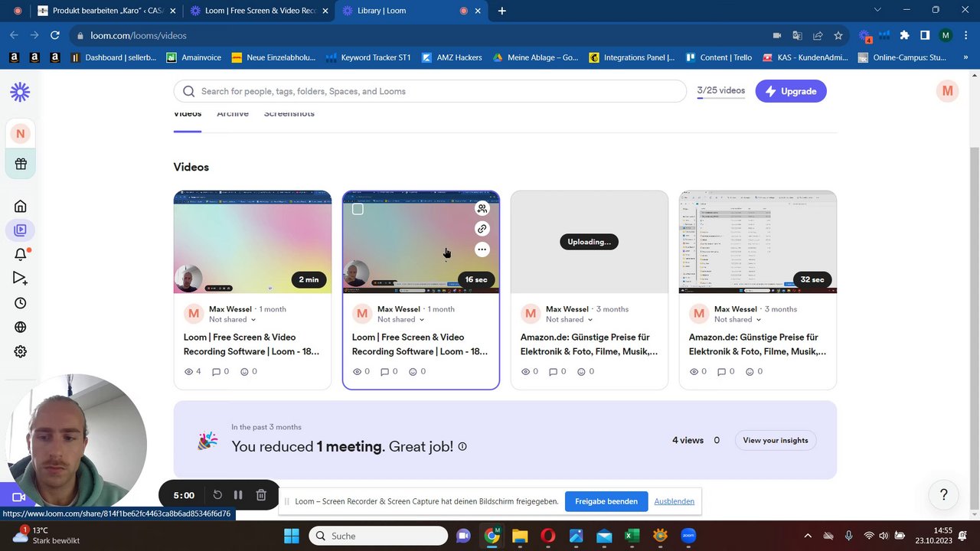The width and height of the screenshot is (980, 551).
Task: Toggle Chrome side panel icon
Action: click(925, 35)
